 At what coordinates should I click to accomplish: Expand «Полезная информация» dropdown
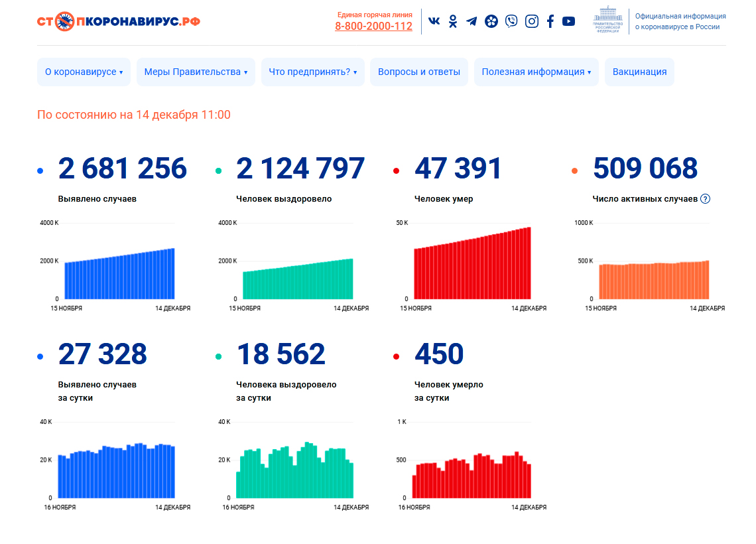coord(536,72)
